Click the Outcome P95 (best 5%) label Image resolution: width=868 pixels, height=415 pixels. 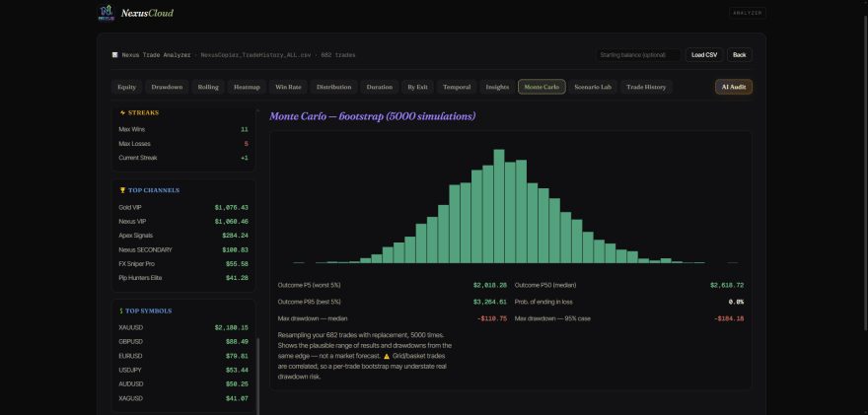coord(309,302)
